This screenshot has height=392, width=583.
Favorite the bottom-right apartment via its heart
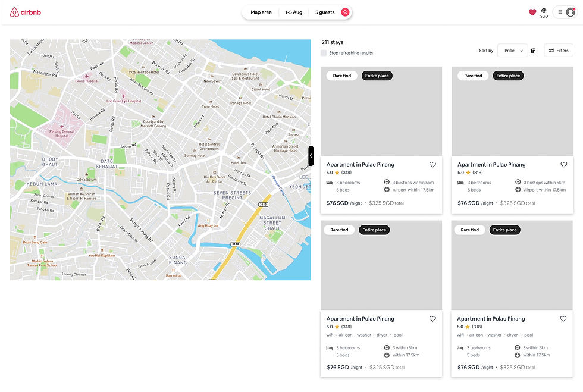point(563,319)
